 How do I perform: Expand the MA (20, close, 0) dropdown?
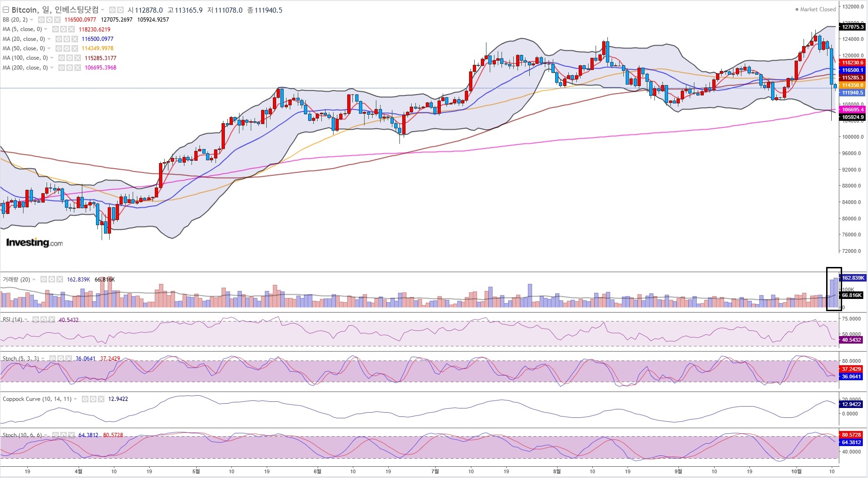49,39
